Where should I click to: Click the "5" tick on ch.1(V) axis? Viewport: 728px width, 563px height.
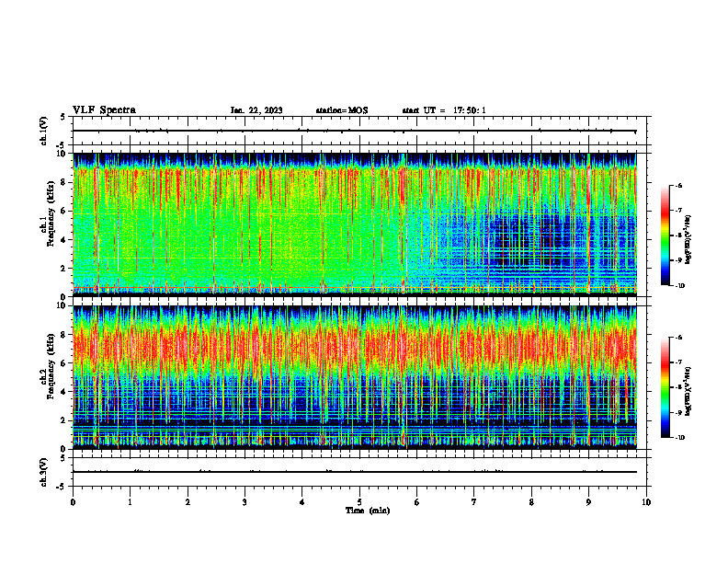click(64, 117)
